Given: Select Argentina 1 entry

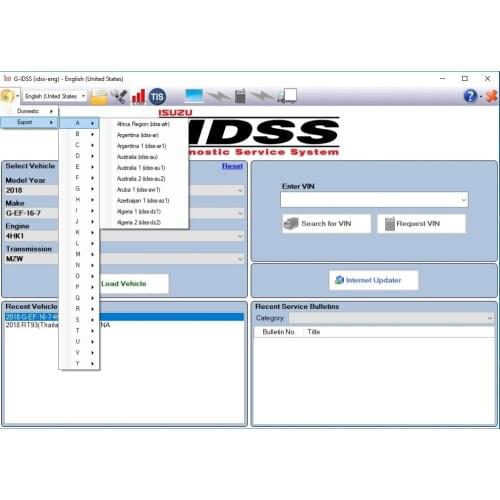Looking at the screenshot, I should (x=143, y=146).
